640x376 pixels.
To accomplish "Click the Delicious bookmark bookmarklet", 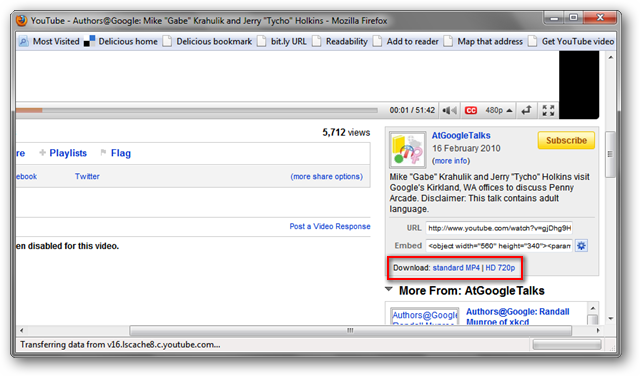I will tap(207, 41).
